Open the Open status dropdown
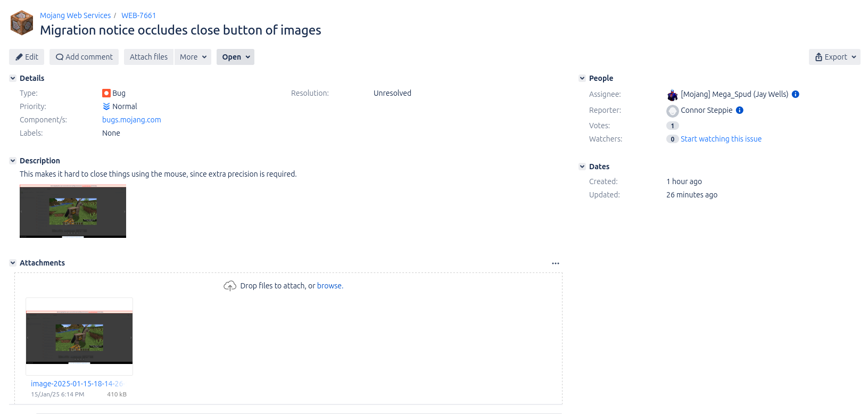This screenshot has height=414, width=868. [235, 57]
